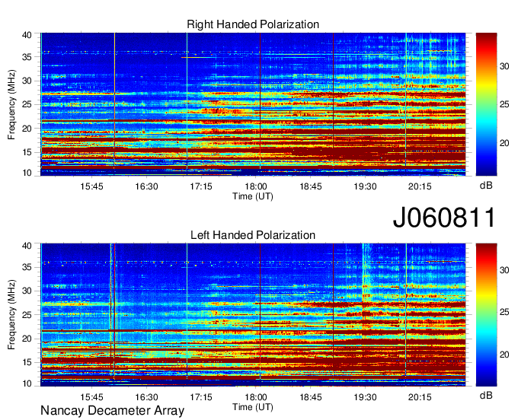Click inside the Right Handed Polarization spectrogram
This screenshot has width=518, height=420.
pos(253,104)
